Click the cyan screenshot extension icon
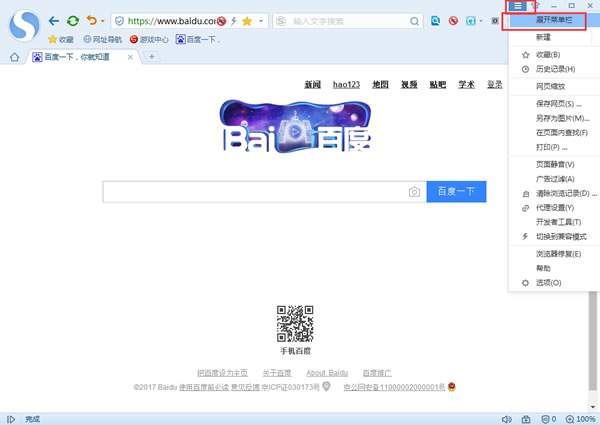This screenshot has height=425, width=600. pos(471,21)
